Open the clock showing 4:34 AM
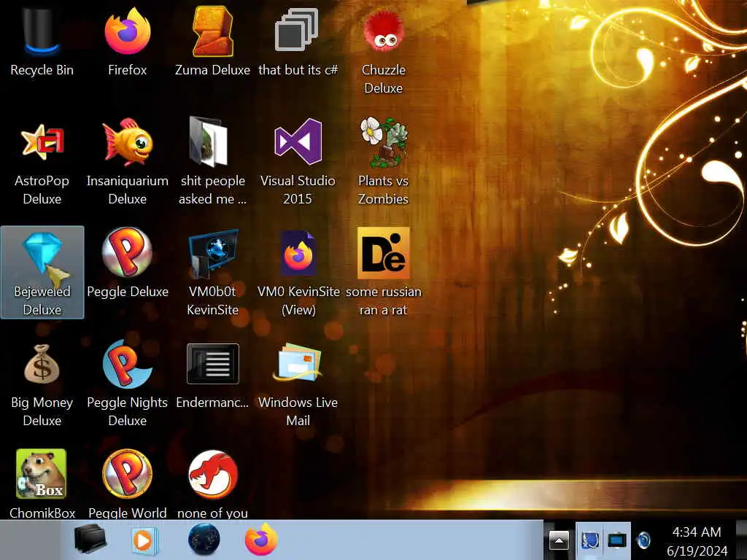The image size is (747, 560). click(697, 541)
